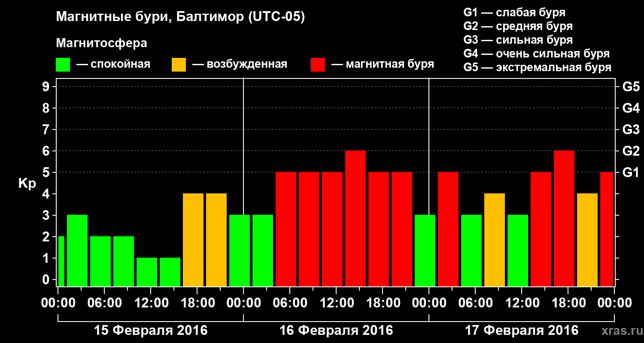
Task: Click '18:00' time label above 15 Февраля
Action: (197, 303)
